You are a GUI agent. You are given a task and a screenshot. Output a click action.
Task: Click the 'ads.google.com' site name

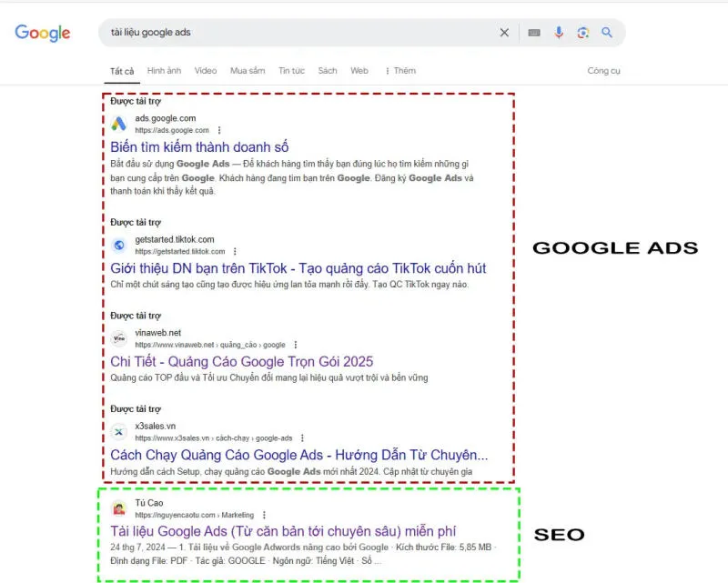(166, 118)
